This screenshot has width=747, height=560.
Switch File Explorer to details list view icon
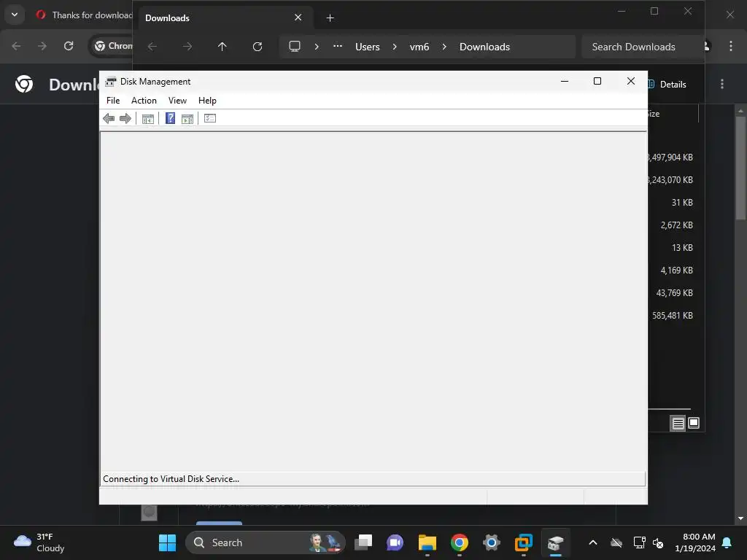pos(678,423)
